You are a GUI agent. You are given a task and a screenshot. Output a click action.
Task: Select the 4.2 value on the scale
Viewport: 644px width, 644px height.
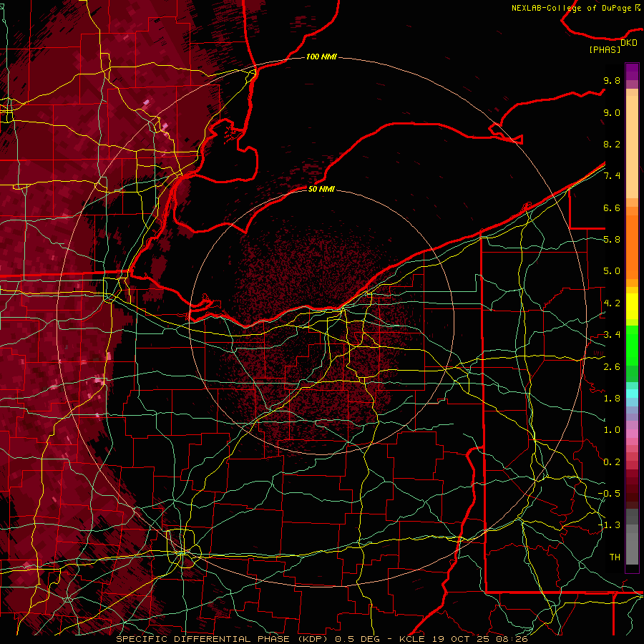coord(612,303)
